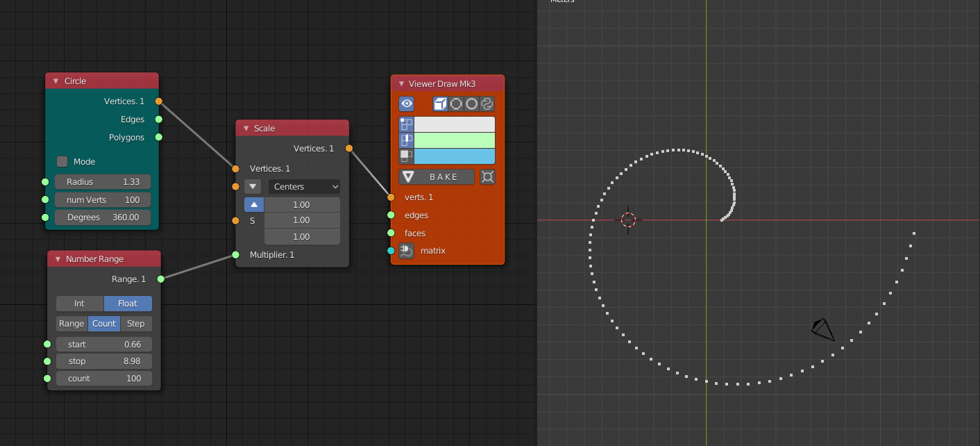Click the Viewer Draw Mk3 title text
The width and height of the screenshot is (980, 446).
coord(442,84)
